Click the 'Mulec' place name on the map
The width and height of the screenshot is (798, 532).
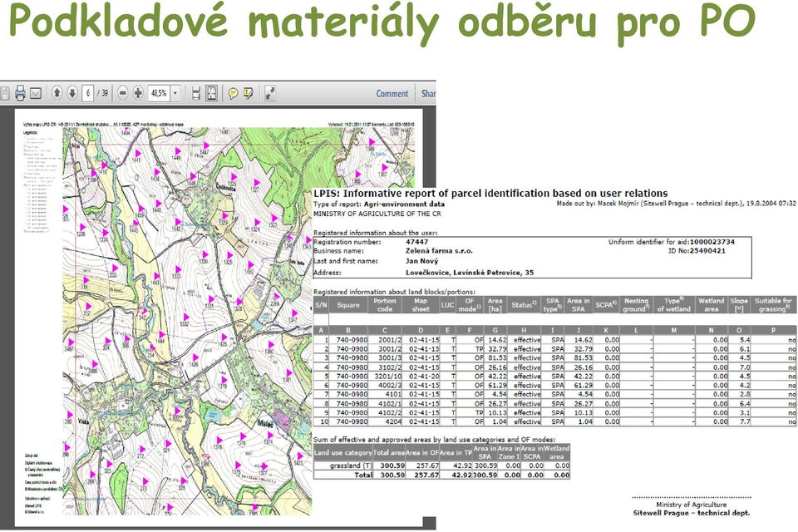click(x=265, y=424)
